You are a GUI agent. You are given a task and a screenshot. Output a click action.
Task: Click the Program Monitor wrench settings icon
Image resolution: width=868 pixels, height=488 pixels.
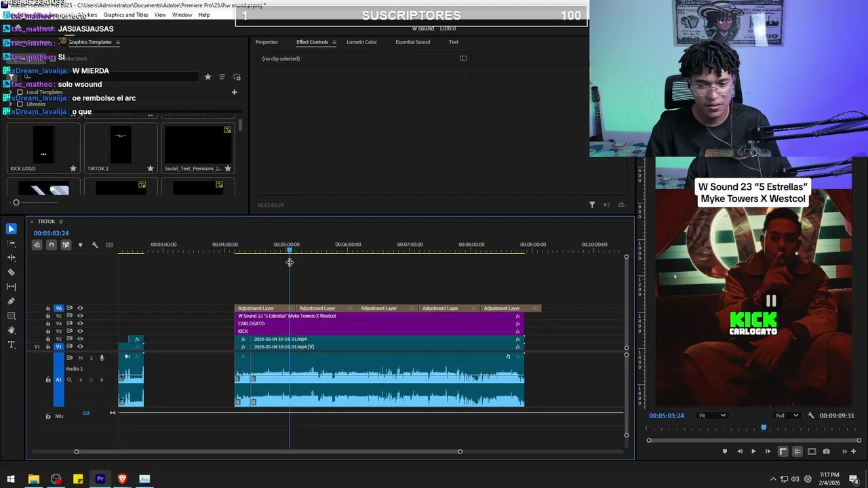pyautogui.click(x=811, y=415)
